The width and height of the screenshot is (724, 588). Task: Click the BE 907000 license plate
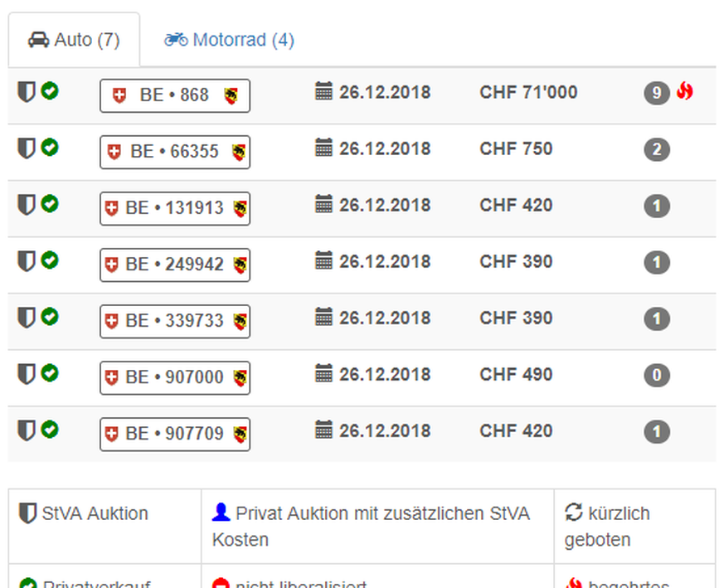(x=174, y=377)
